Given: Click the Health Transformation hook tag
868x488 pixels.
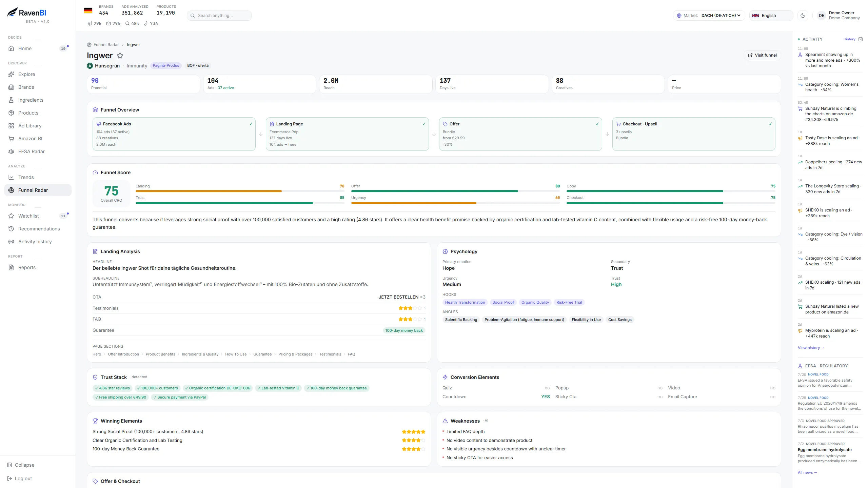Looking at the screenshot, I should point(465,302).
